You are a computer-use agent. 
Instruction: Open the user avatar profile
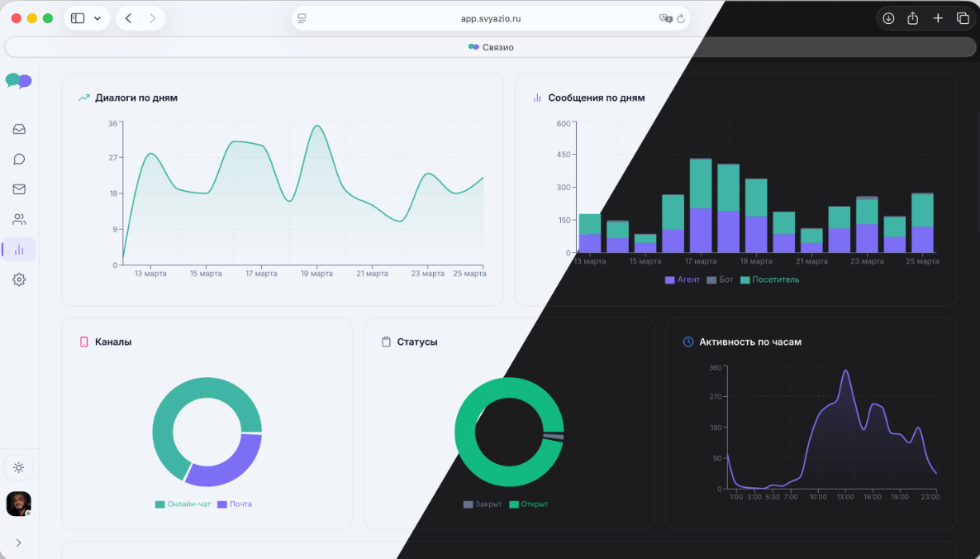click(19, 504)
